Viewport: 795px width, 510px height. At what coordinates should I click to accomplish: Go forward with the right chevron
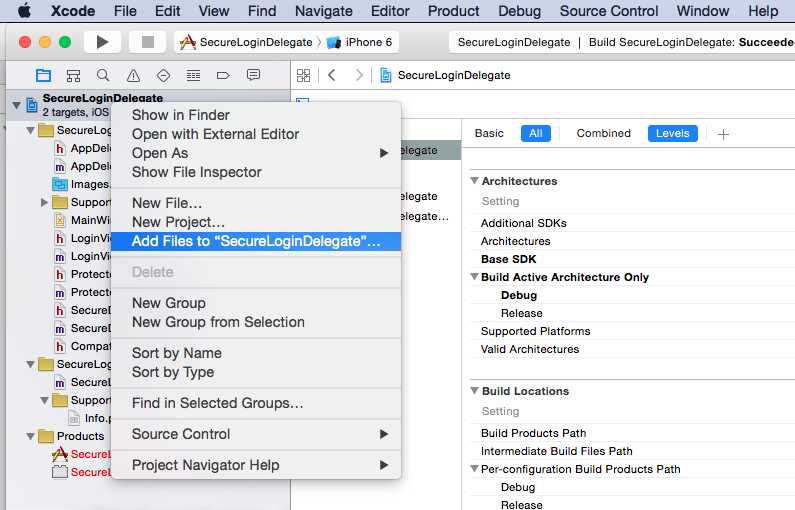(x=359, y=75)
